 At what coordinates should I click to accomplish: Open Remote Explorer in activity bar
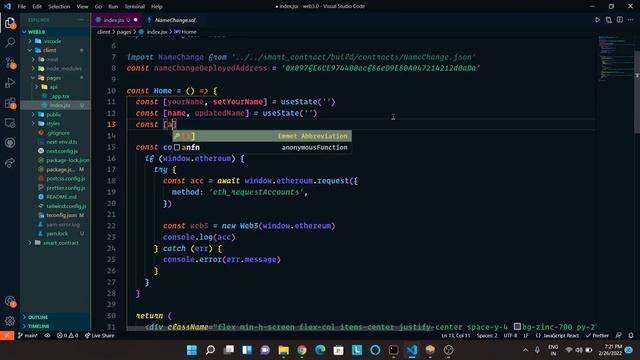click(10, 123)
